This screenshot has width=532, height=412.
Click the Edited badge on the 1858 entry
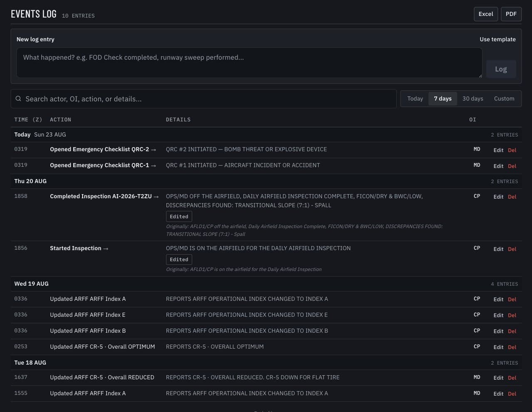[179, 217]
